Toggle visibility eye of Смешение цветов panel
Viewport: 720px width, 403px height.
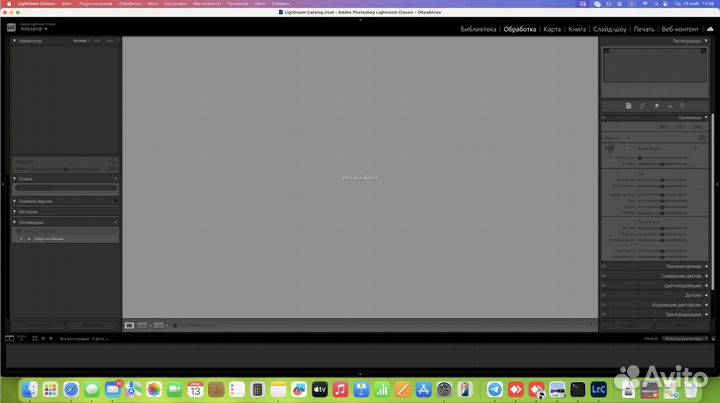click(603, 276)
